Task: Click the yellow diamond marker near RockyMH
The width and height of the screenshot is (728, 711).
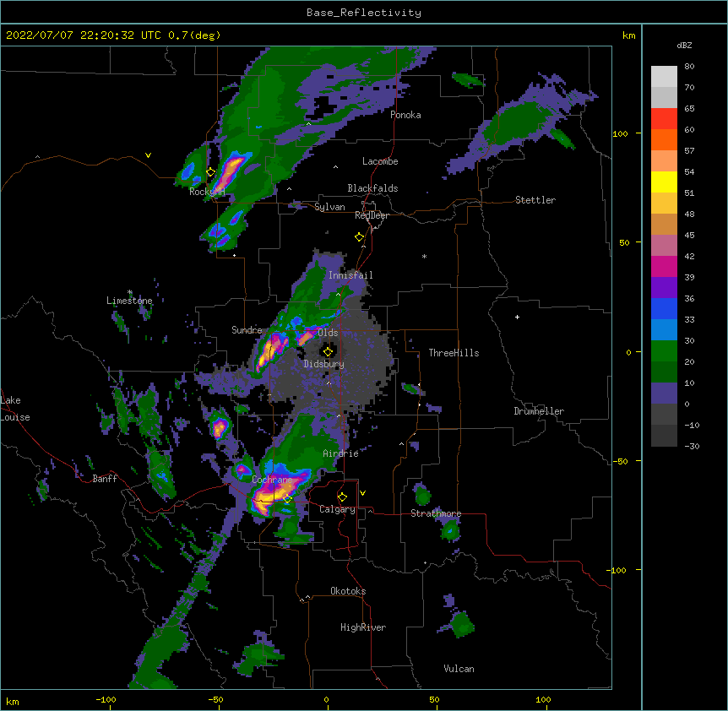Action: coord(211,172)
